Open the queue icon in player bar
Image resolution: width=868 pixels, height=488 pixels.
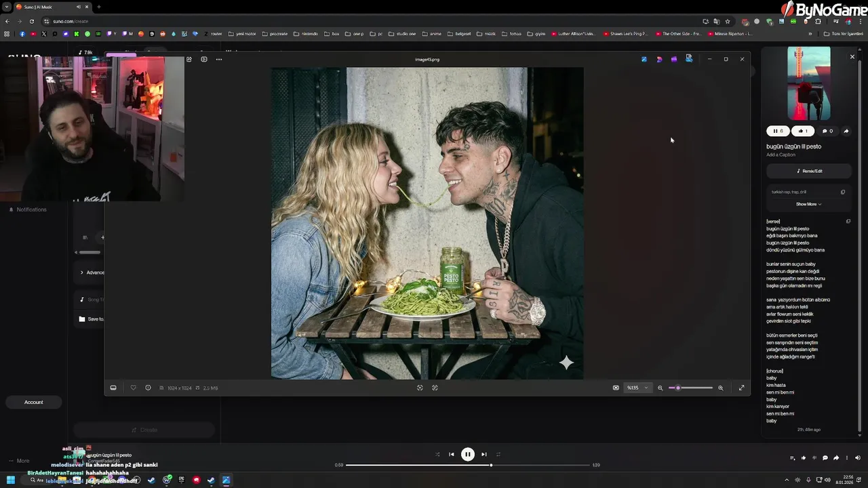pos(792,458)
